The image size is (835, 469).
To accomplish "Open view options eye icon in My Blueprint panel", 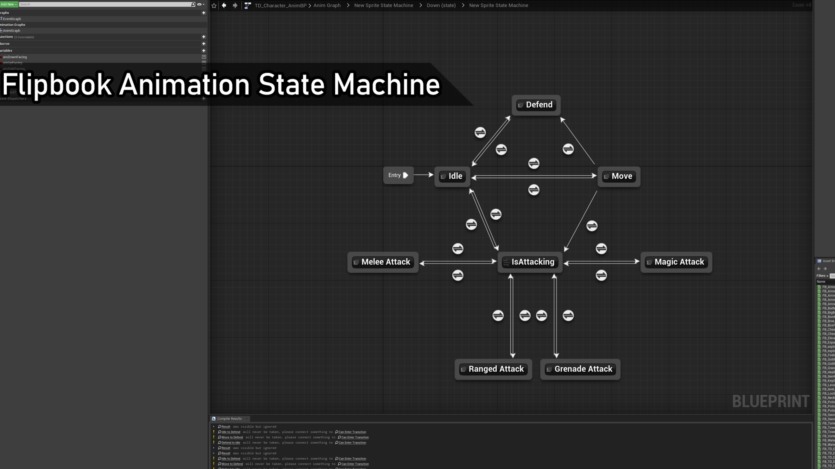I will [200, 4].
